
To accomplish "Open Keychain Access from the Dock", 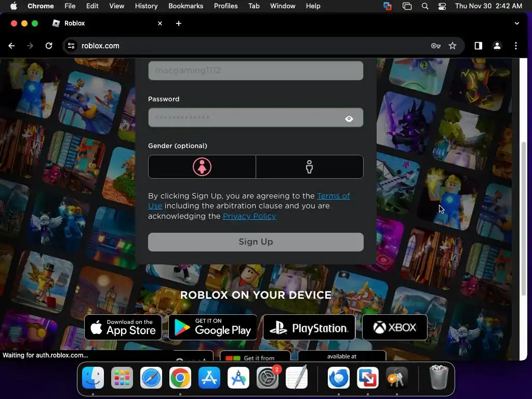I will (x=396, y=378).
